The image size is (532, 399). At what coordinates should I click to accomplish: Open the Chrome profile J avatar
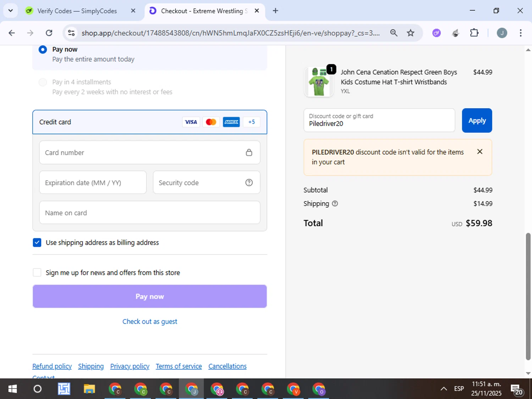tap(502, 33)
